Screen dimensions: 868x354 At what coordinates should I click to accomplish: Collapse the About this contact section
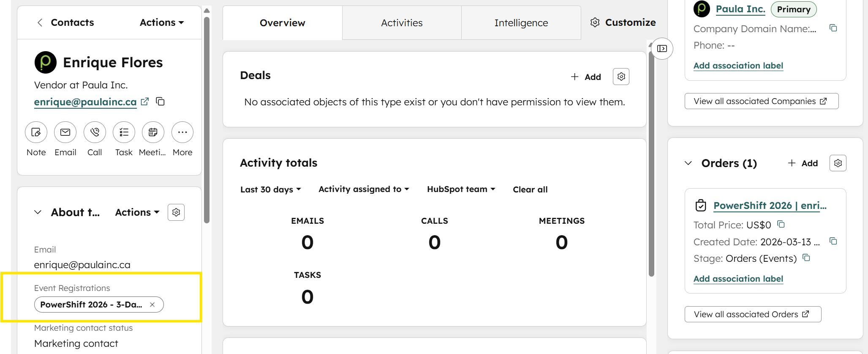(x=38, y=212)
